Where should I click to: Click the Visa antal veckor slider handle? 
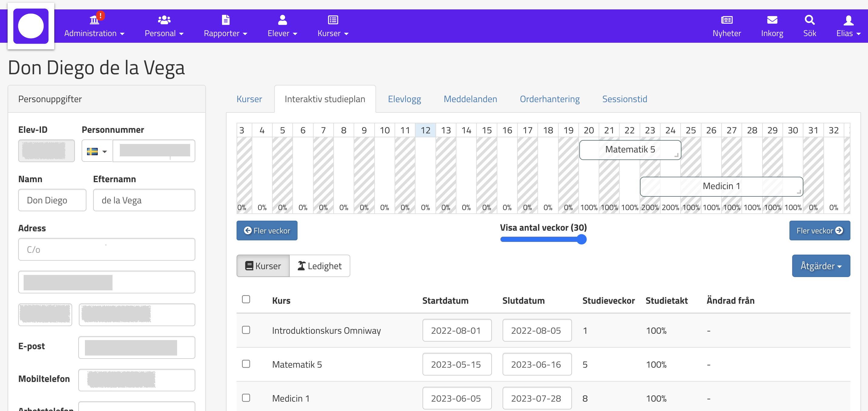coord(581,239)
